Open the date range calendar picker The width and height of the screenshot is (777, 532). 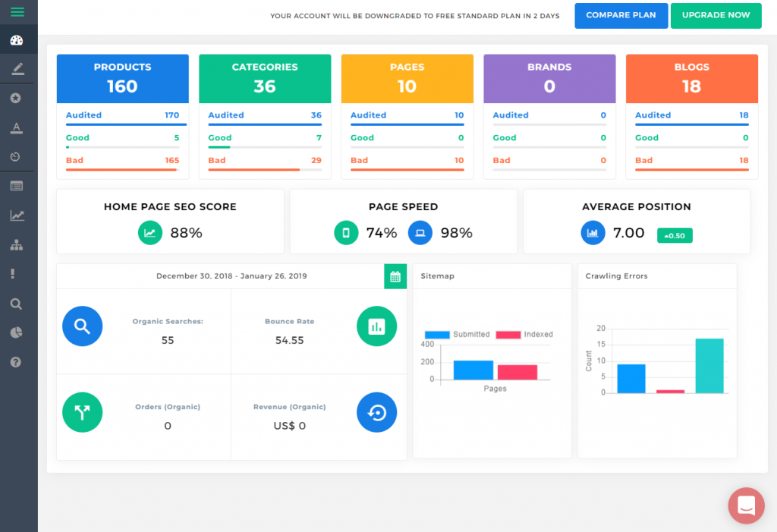(x=395, y=276)
